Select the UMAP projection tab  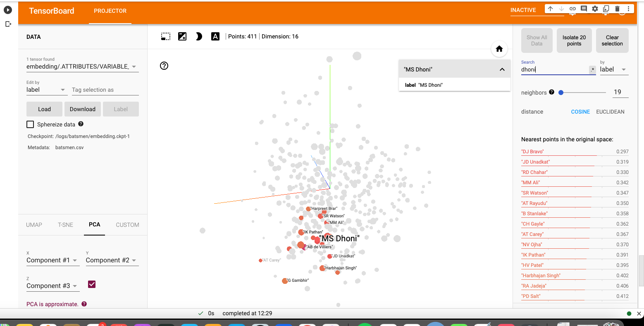[x=34, y=225]
